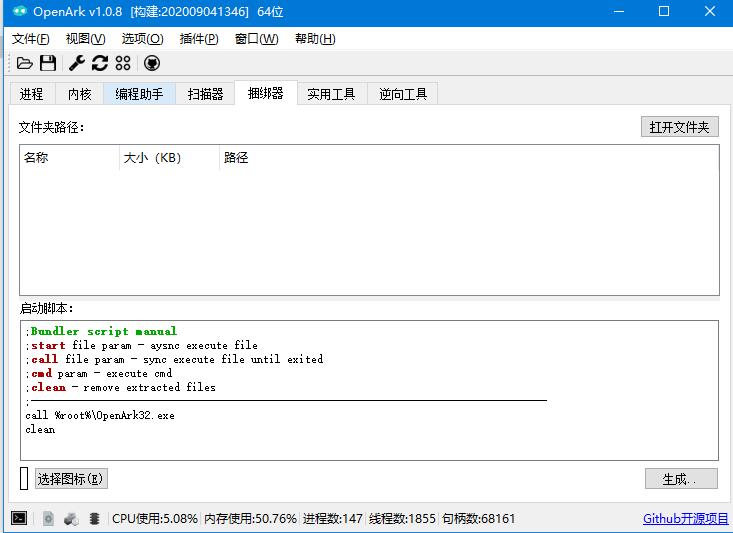
Task: Click the 句柄数:68161 status entry
Action: coord(478,519)
